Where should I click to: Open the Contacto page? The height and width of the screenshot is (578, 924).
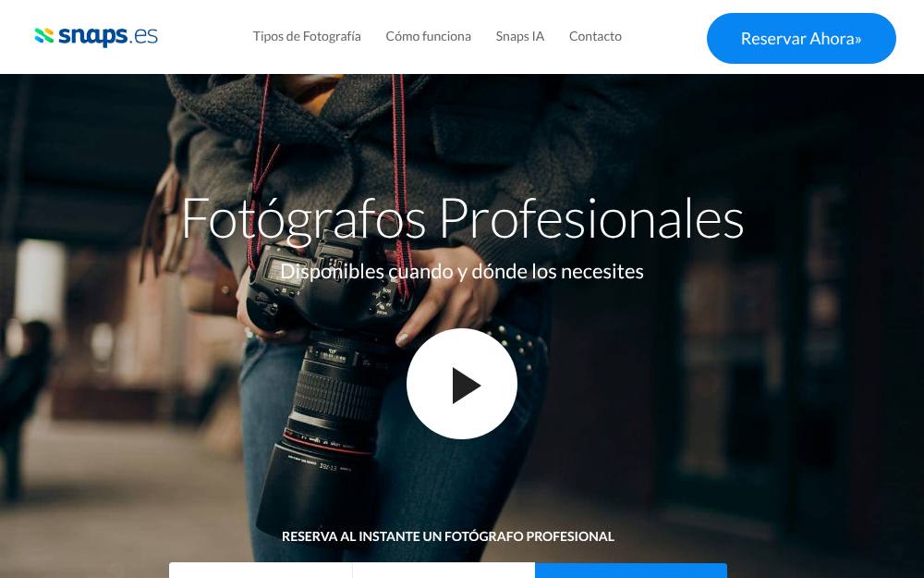tap(595, 37)
